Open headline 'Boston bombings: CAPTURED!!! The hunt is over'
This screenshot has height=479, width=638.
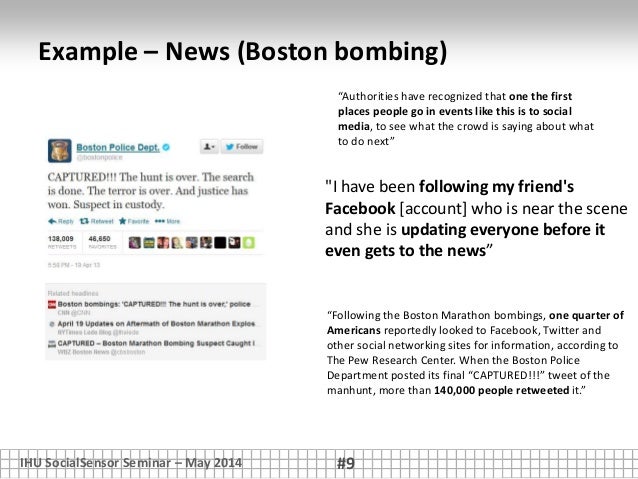(x=154, y=304)
